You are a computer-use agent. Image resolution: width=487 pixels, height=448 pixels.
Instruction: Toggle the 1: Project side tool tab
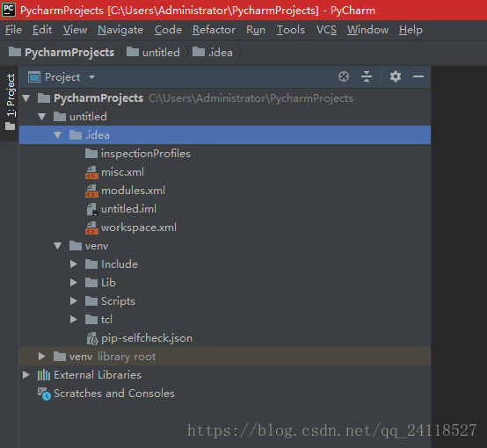[10, 103]
